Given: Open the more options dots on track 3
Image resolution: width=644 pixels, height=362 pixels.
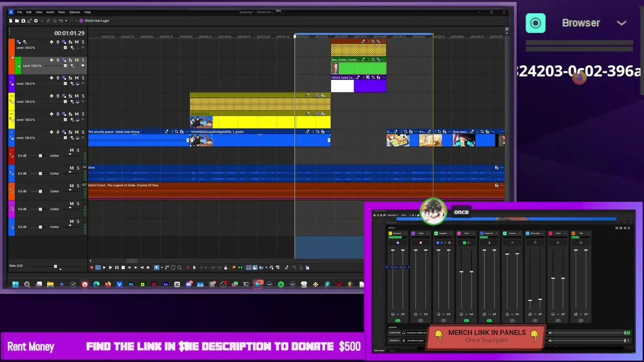Looking at the screenshot, I should point(12,77).
